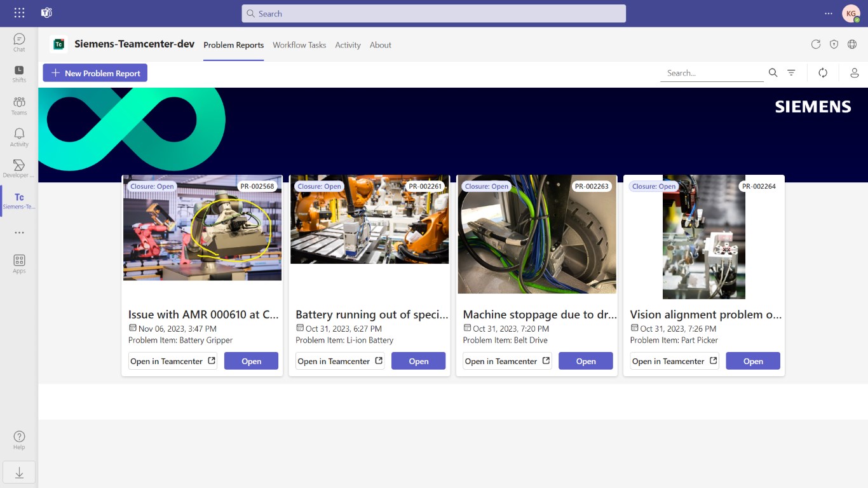The width and height of the screenshot is (868, 488).
Task: Click the PR-002263 cable drive thumbnail
Action: (537, 234)
